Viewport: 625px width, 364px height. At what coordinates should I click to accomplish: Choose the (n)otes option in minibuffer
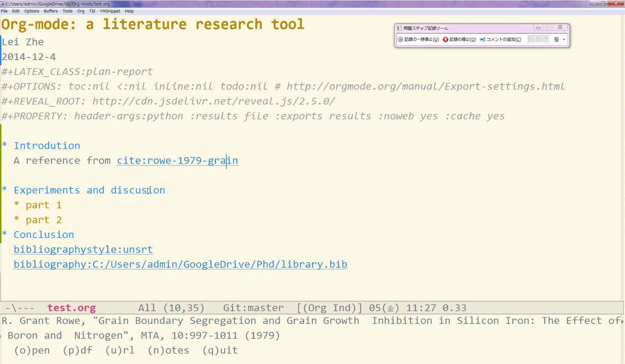tap(169, 350)
